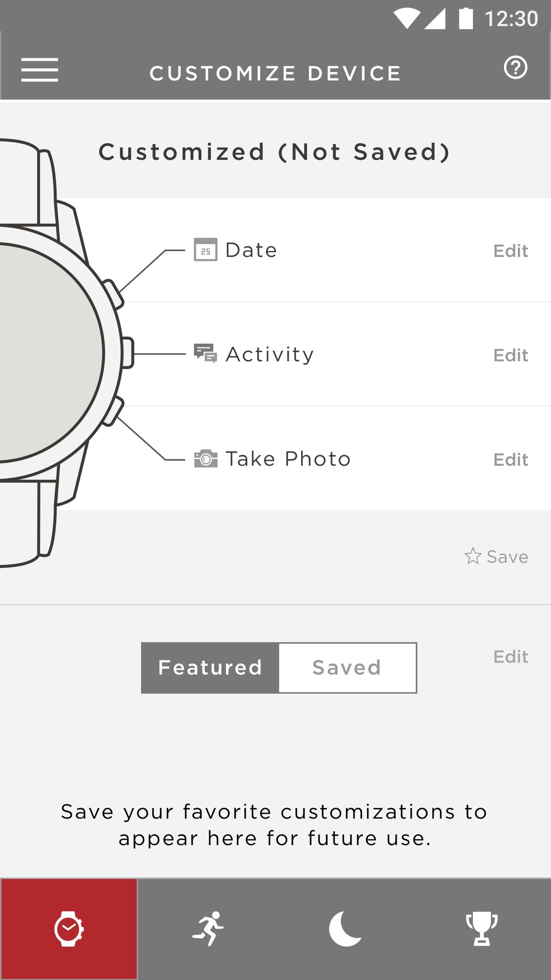The height and width of the screenshot is (980, 551).
Task: Tap the bottom pusher on the watch
Action: (113, 411)
